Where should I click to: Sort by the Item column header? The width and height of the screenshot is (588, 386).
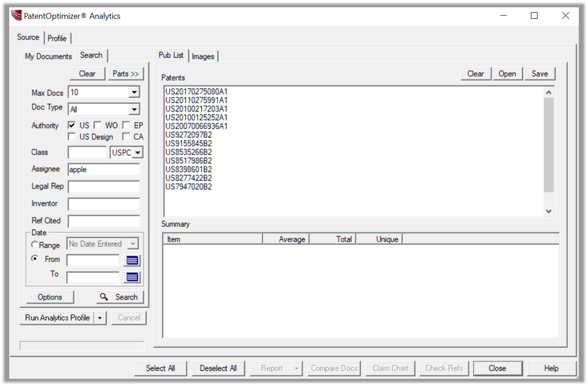(x=213, y=239)
